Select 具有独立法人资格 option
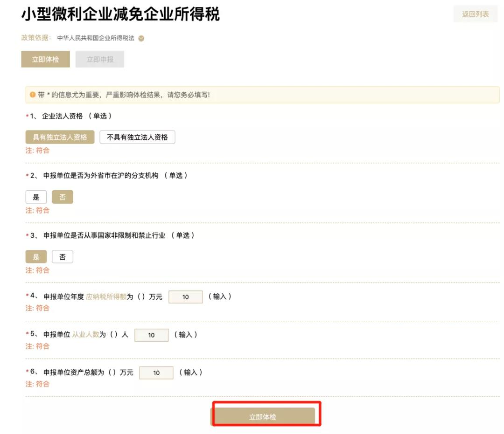 coord(60,137)
